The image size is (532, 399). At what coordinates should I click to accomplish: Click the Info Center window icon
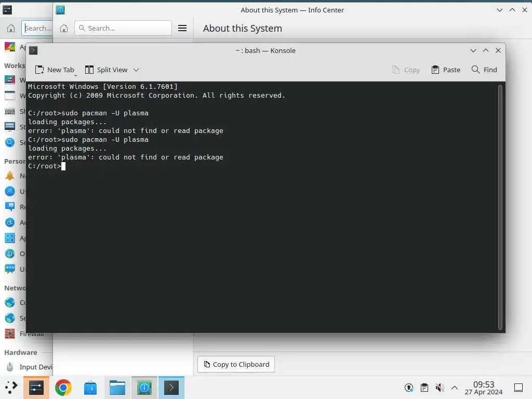point(60,10)
